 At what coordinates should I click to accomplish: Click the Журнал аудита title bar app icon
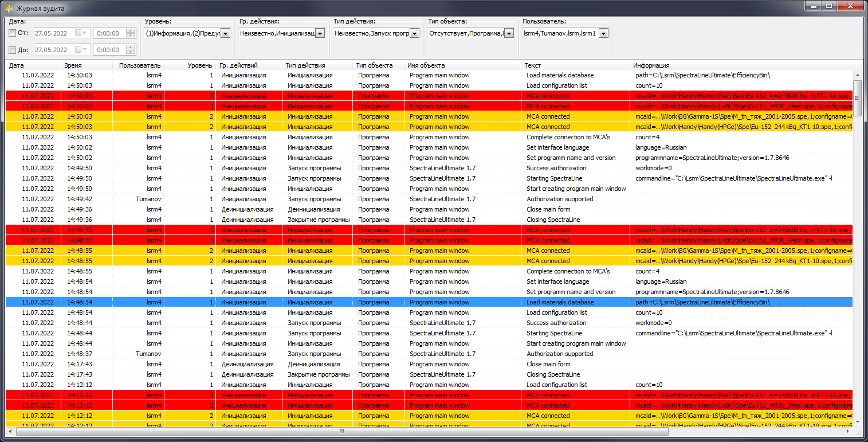pos(9,9)
